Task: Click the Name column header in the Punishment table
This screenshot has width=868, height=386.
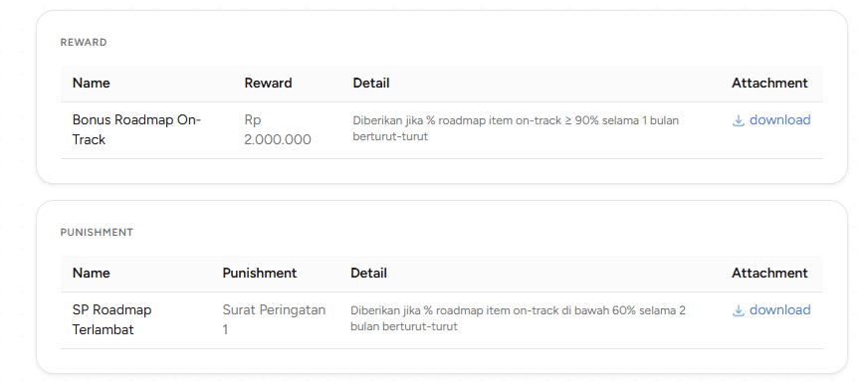Action: 92,274
